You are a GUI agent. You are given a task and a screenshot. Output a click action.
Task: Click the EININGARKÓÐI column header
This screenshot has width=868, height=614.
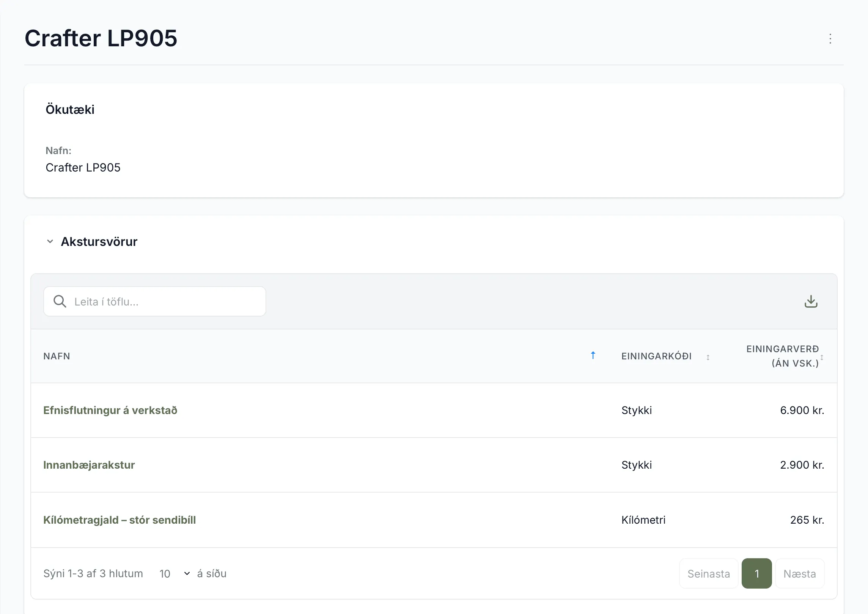656,356
